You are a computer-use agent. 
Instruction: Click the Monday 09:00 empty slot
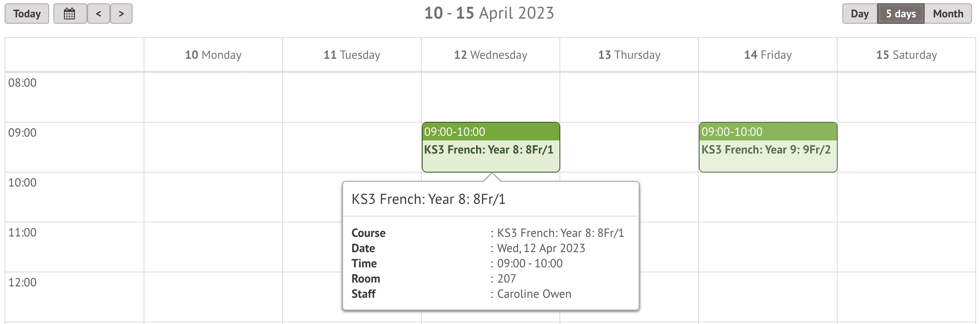pos(213,147)
